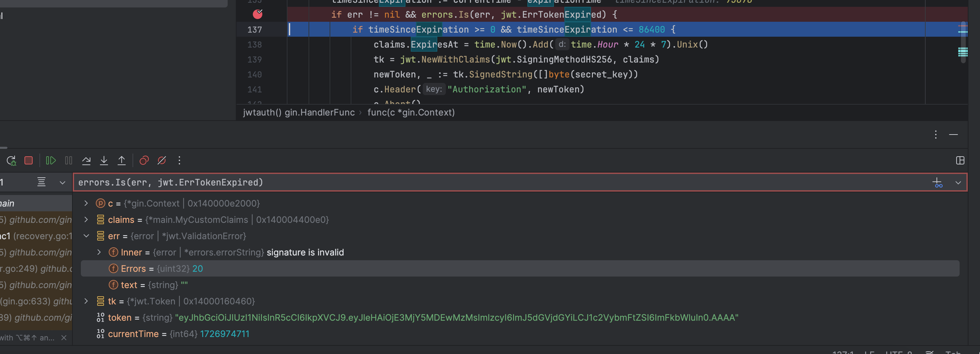Open the frames thread dropdown chevron
This screenshot has height=354, width=980.
(63, 182)
